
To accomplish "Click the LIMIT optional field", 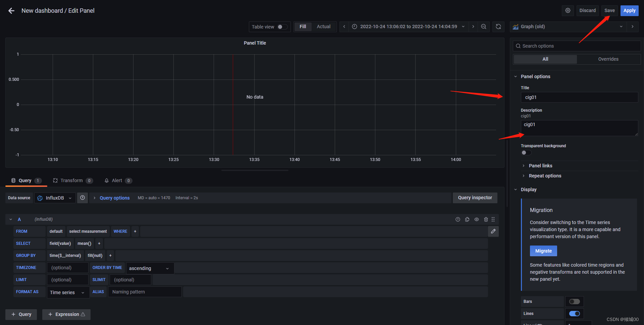I will [x=68, y=280].
